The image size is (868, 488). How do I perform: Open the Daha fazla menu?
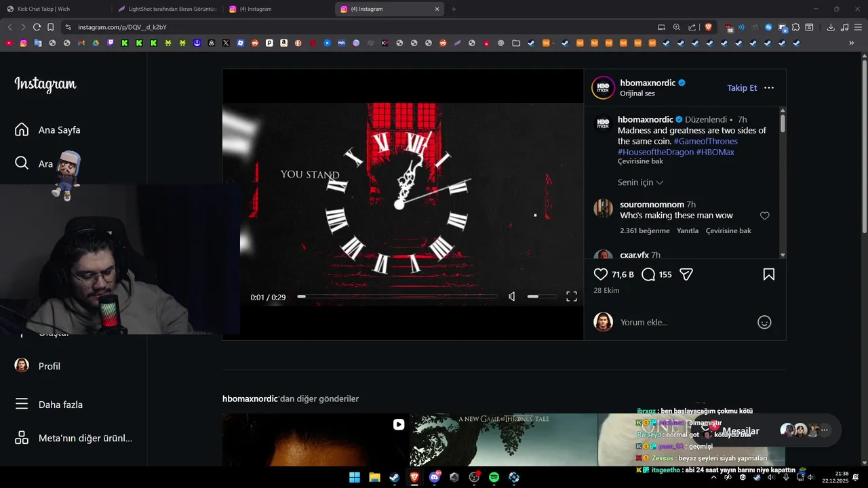49,405
